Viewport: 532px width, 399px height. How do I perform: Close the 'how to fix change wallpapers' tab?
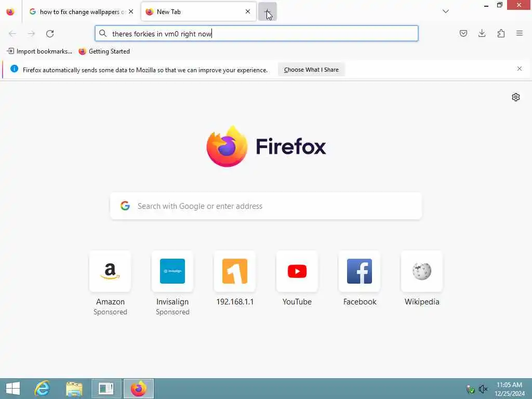tap(131, 11)
